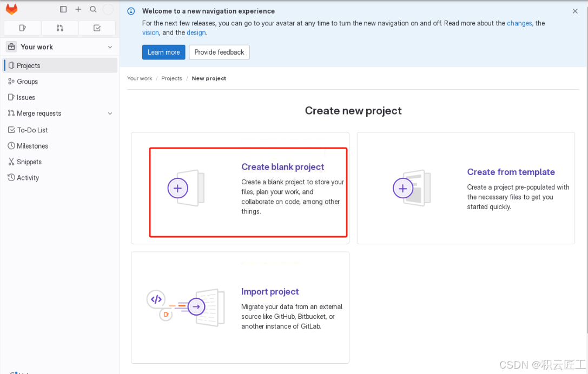Expand the Your work chevron
588x374 pixels.
click(110, 47)
